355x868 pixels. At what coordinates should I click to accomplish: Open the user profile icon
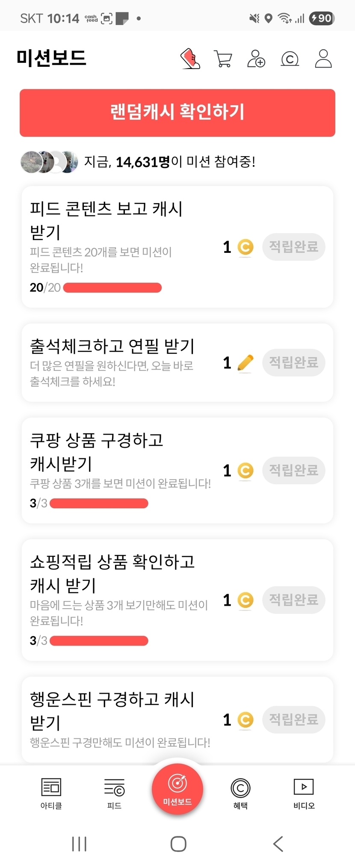click(323, 59)
